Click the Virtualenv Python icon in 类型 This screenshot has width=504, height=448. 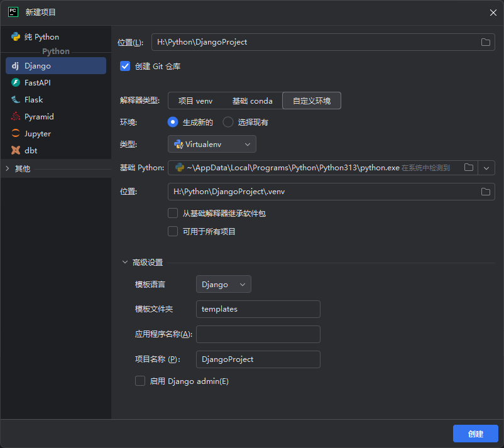(178, 145)
